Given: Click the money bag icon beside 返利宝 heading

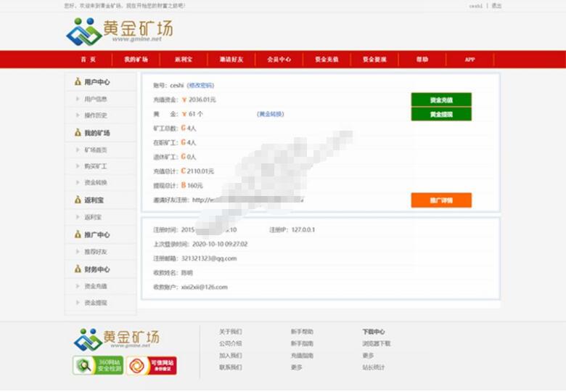Looking at the screenshot, I should (x=78, y=200).
